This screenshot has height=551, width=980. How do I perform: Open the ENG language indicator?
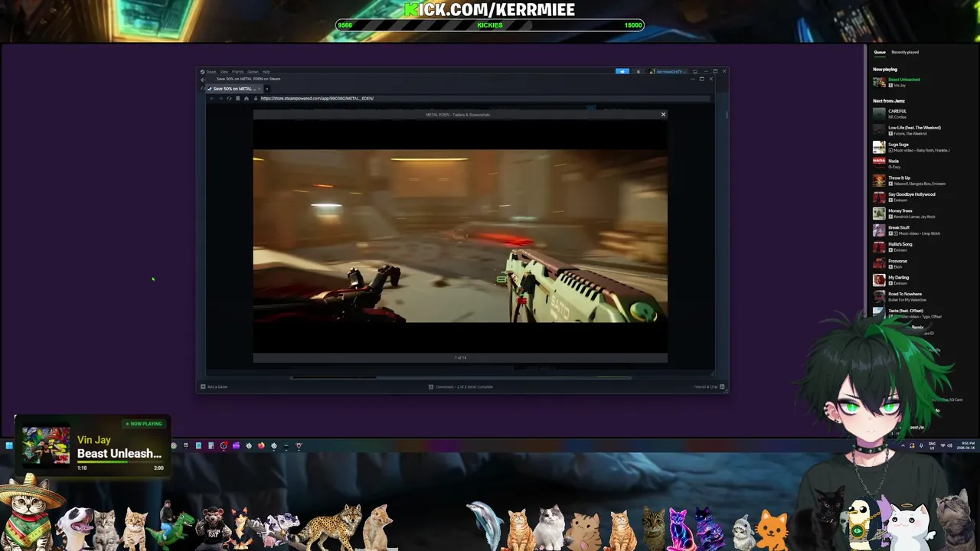coord(932,445)
